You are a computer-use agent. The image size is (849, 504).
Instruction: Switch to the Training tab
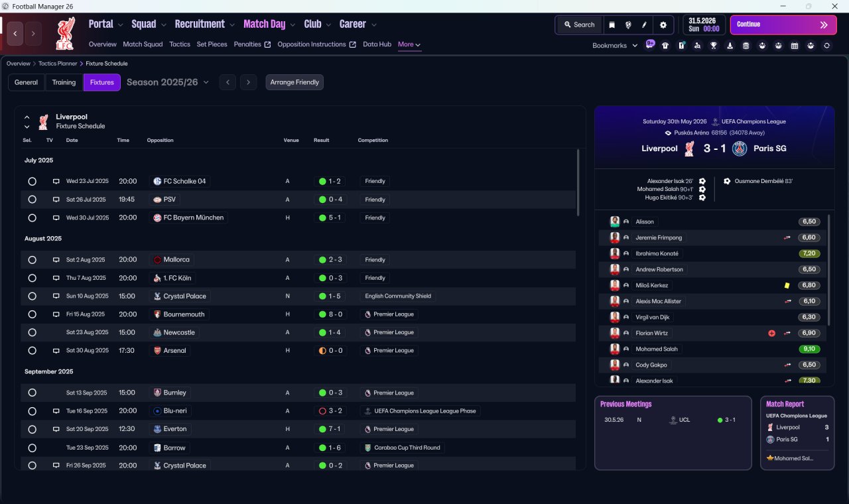click(64, 82)
